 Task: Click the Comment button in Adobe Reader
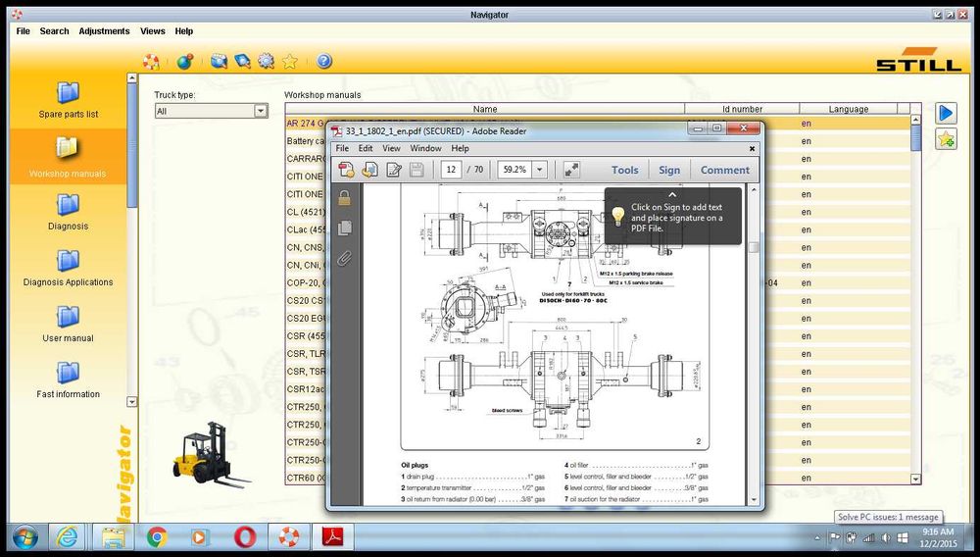(724, 170)
